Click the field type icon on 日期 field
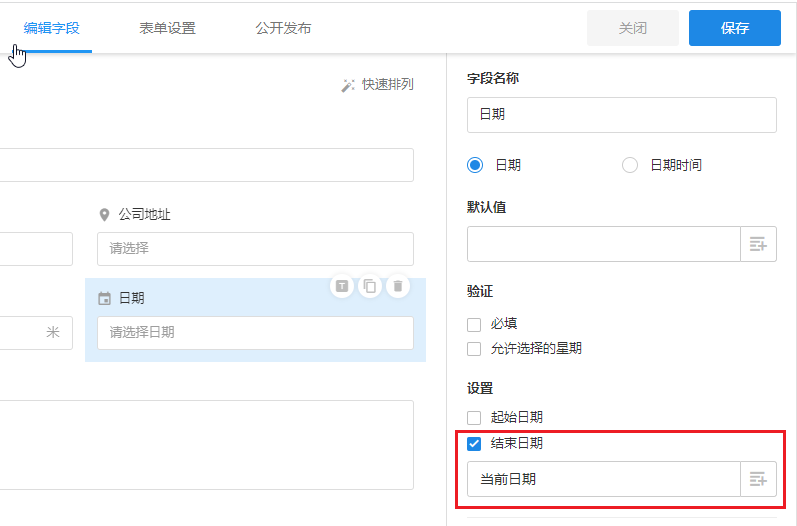Screen dimensions: 797x526 (342, 287)
